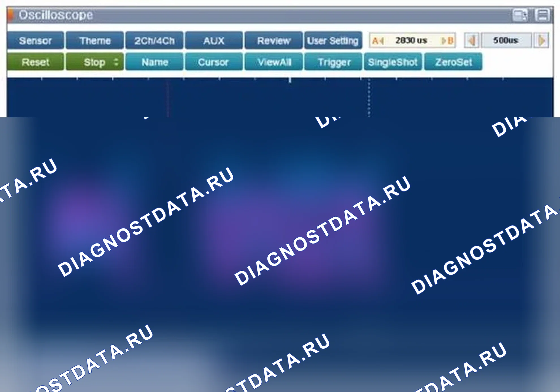
Task: Click the green Reset button
Action: click(36, 62)
